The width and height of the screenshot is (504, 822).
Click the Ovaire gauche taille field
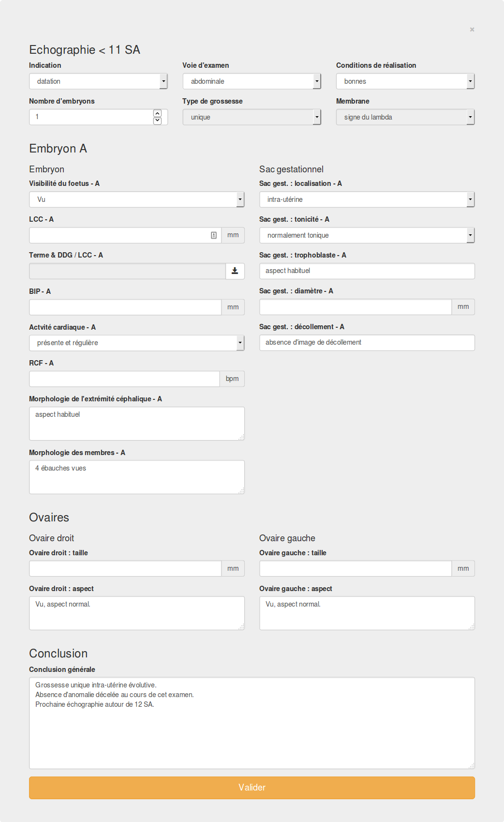[x=356, y=568]
